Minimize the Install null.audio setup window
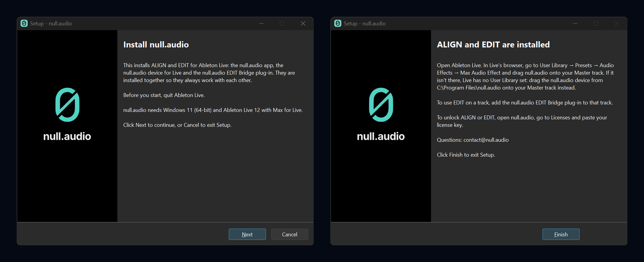 tap(262, 23)
